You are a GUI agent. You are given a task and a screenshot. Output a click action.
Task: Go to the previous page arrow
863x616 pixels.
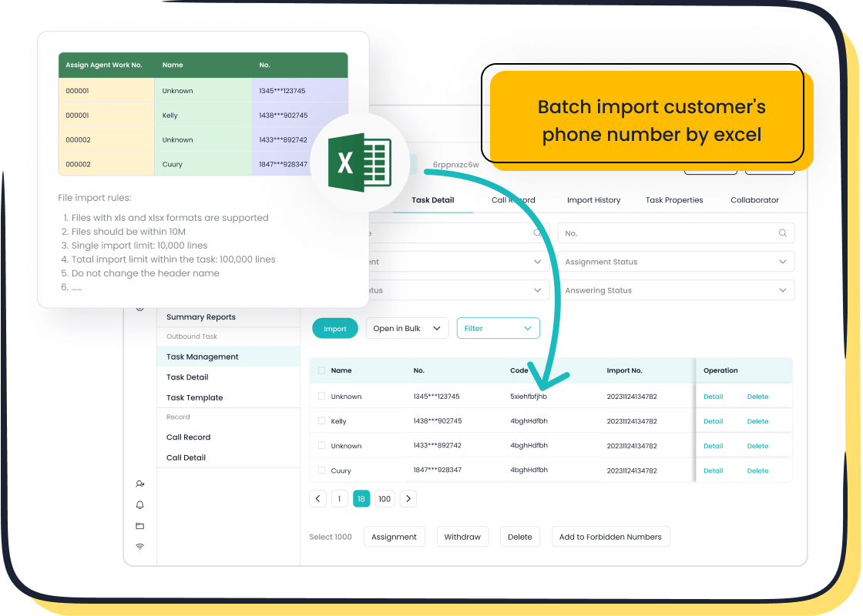pos(317,499)
